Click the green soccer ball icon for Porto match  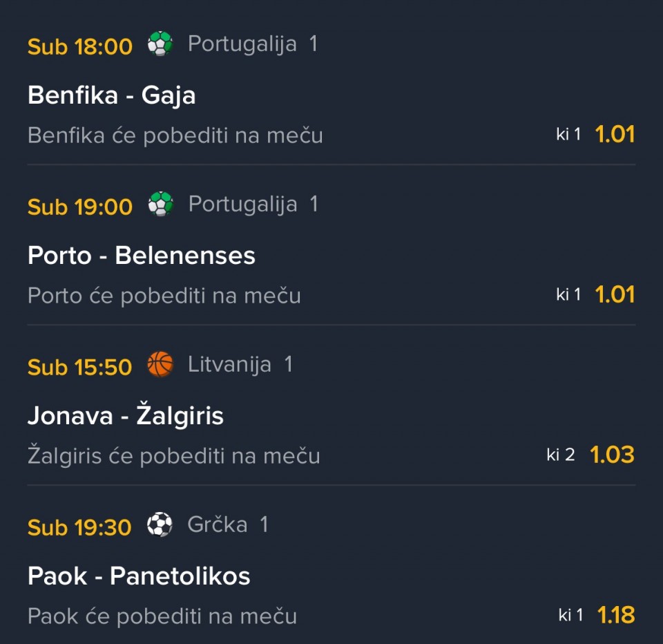tap(160, 205)
